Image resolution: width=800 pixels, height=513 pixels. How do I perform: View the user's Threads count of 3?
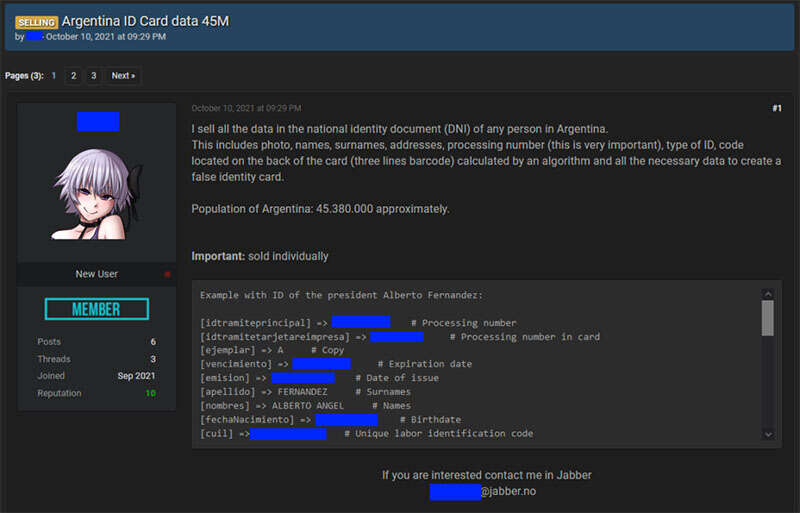pyautogui.click(x=152, y=359)
